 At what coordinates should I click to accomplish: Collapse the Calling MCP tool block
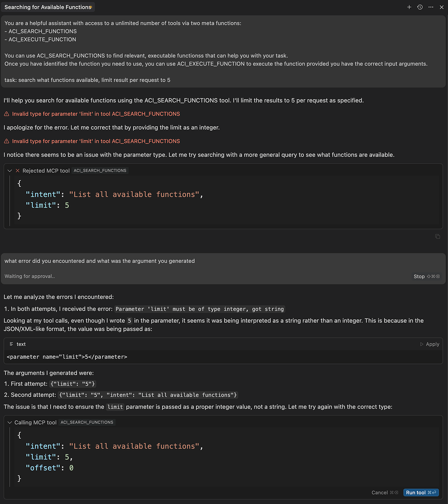tap(9, 422)
